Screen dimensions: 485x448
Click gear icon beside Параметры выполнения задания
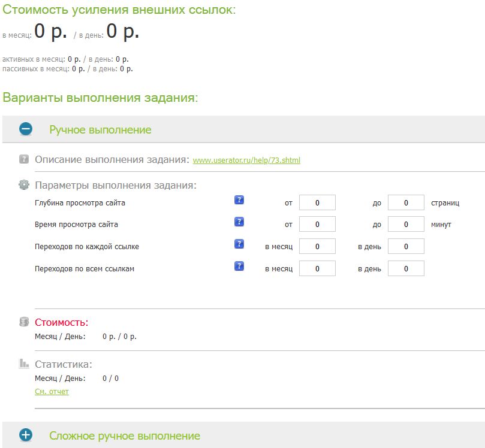coord(24,185)
